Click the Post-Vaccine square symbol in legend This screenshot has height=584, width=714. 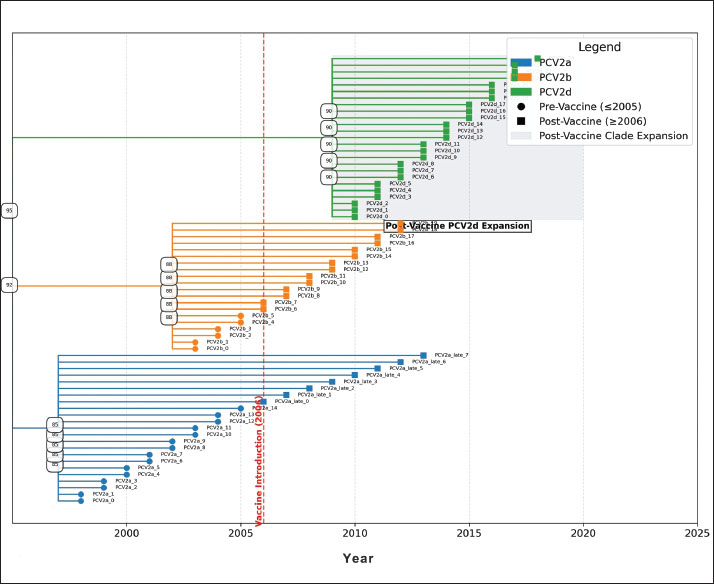(522, 121)
